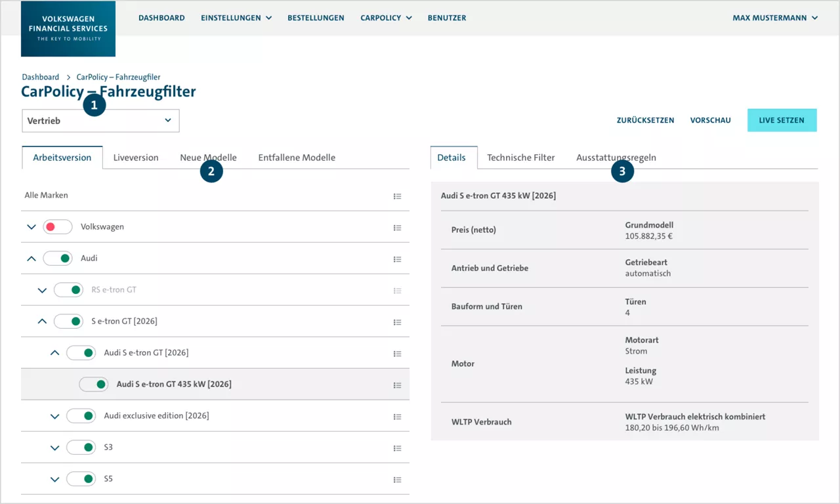Open the Vertrieb dropdown
The width and height of the screenshot is (840, 504).
pyautogui.click(x=100, y=120)
